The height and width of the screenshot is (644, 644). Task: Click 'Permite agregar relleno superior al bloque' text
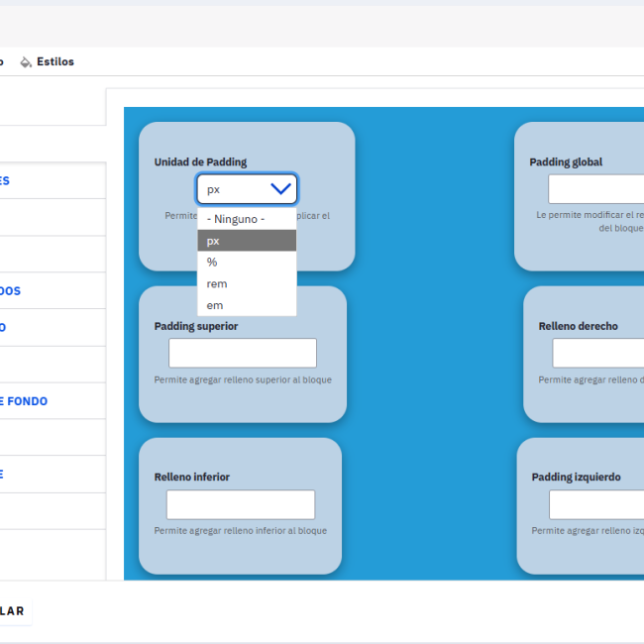(243, 379)
